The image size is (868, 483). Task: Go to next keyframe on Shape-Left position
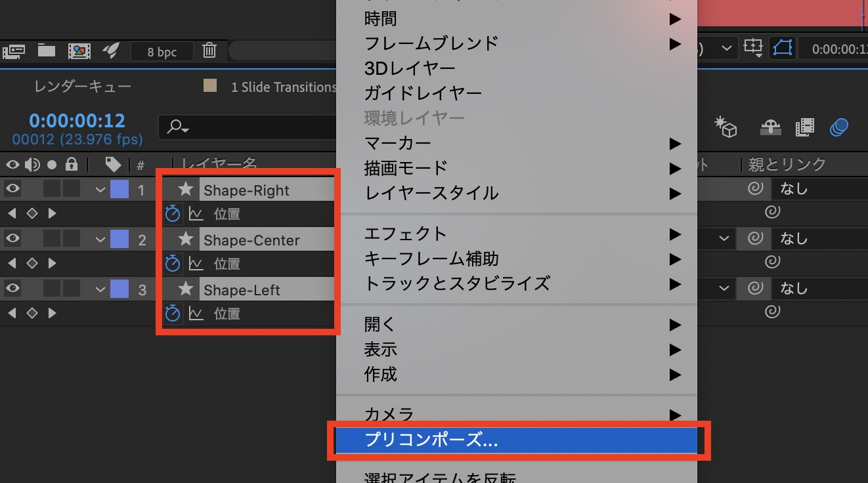52,313
